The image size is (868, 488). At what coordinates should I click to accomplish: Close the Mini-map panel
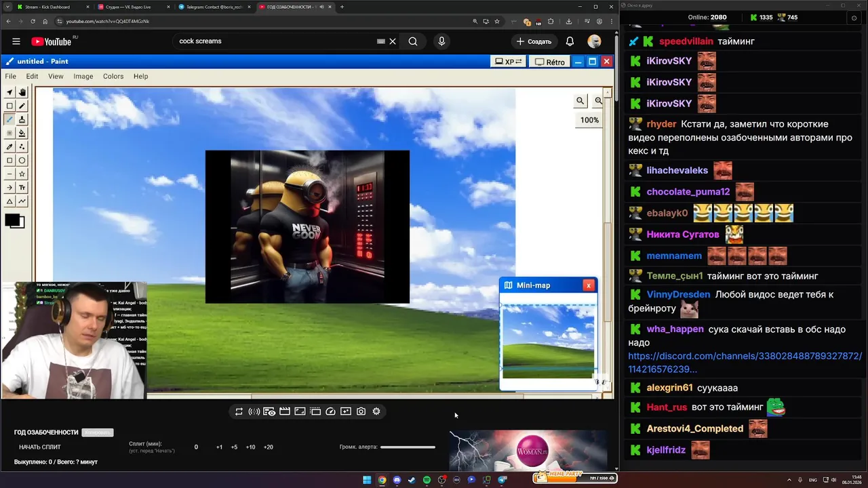tap(589, 285)
